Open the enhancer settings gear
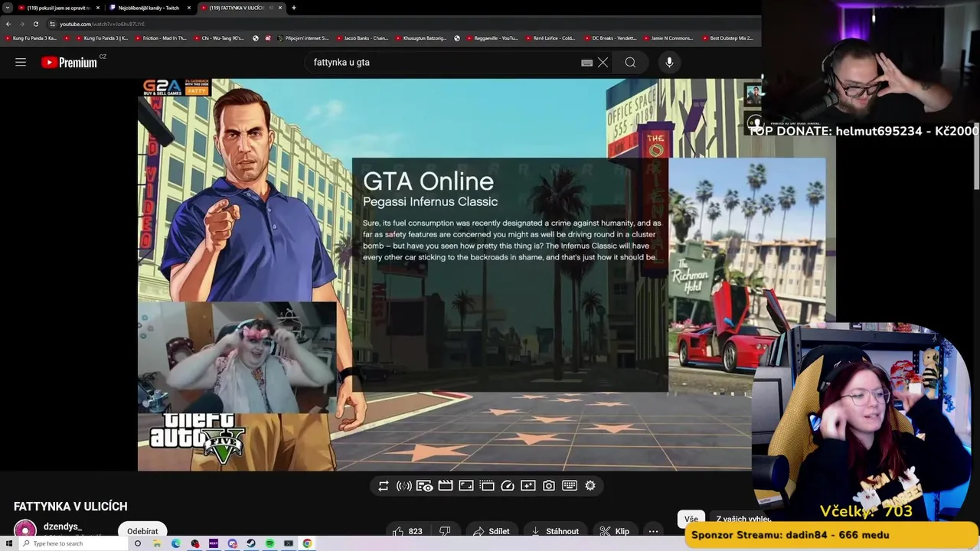Viewport: 980px width, 551px height. 590,485
